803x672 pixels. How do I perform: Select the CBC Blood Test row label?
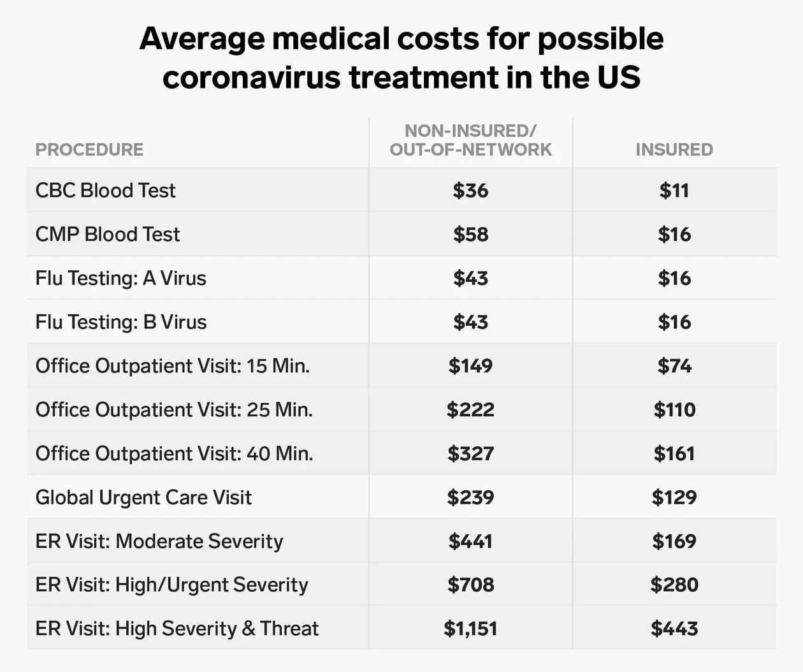[105, 191]
